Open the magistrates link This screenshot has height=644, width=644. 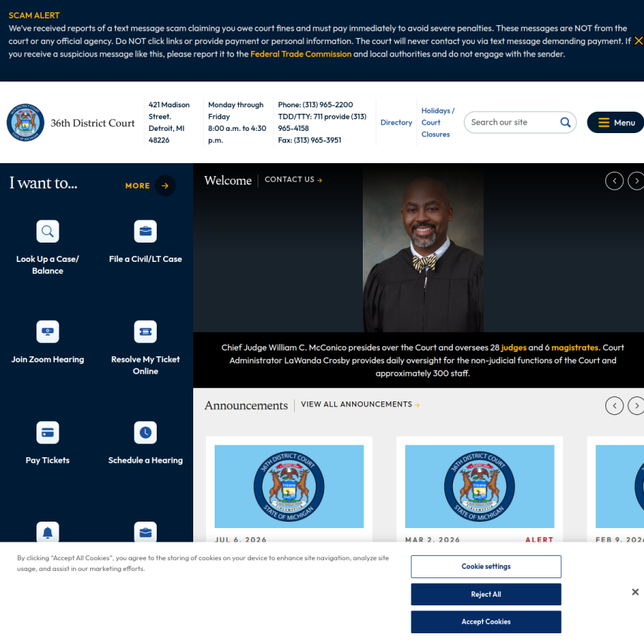pos(575,348)
